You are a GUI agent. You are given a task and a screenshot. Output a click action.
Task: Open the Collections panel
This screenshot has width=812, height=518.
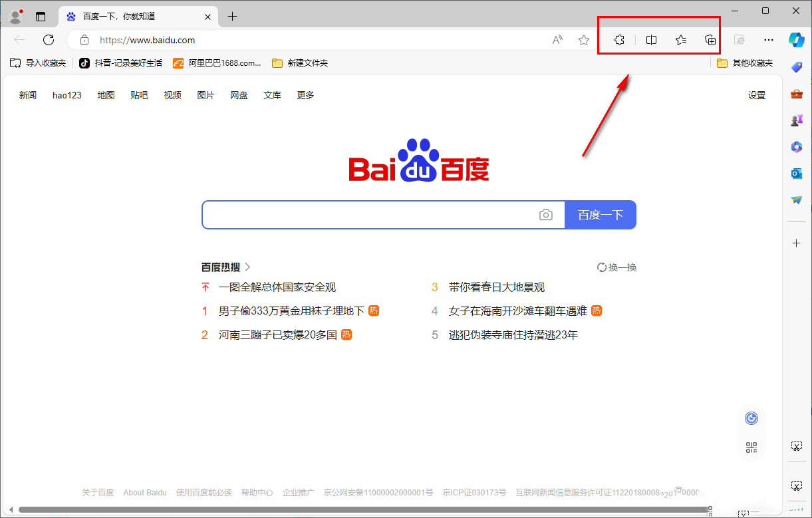click(x=710, y=40)
